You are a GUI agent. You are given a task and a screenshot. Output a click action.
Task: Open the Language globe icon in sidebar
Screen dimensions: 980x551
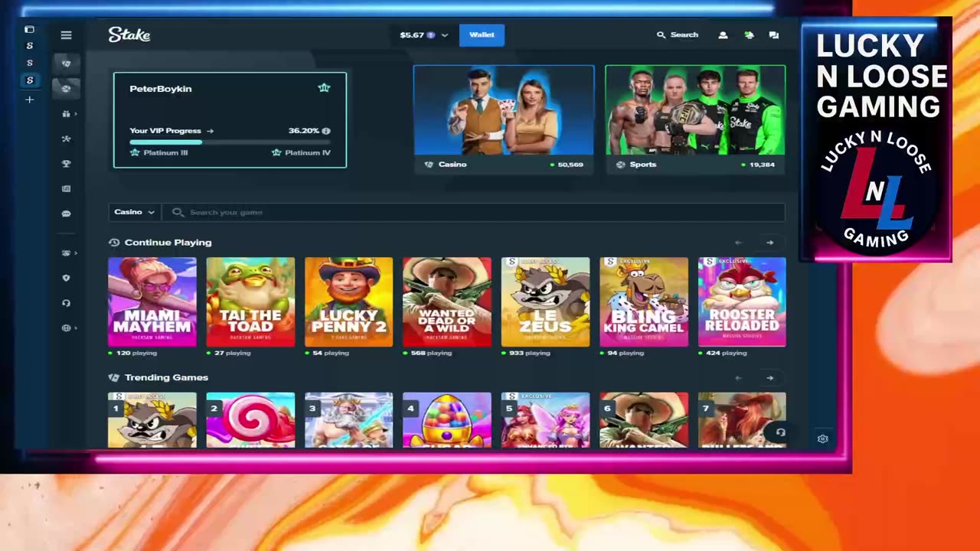pyautogui.click(x=66, y=328)
